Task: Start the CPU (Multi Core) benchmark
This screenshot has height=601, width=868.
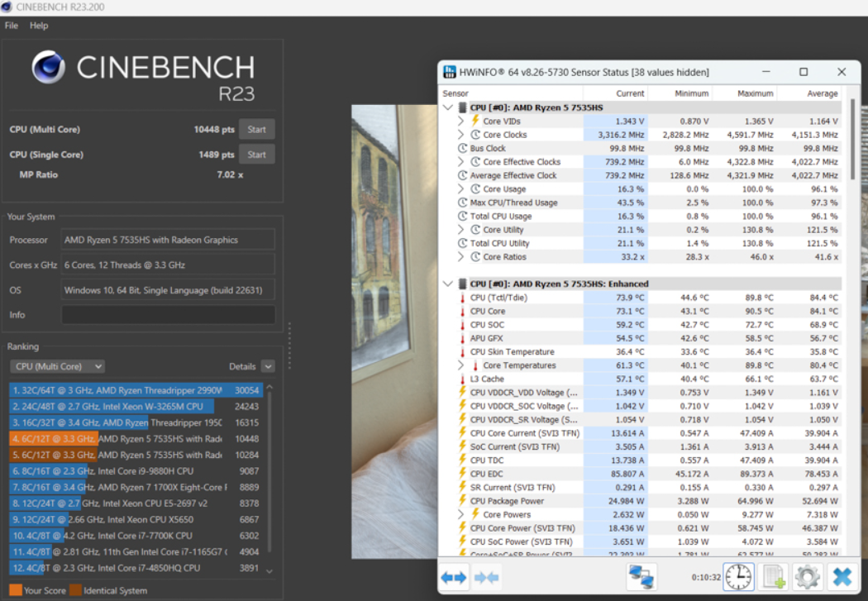Action: (x=256, y=129)
